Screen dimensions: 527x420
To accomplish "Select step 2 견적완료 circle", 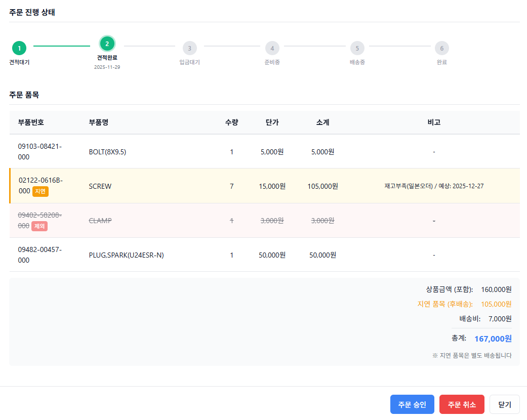I will coord(107,44).
